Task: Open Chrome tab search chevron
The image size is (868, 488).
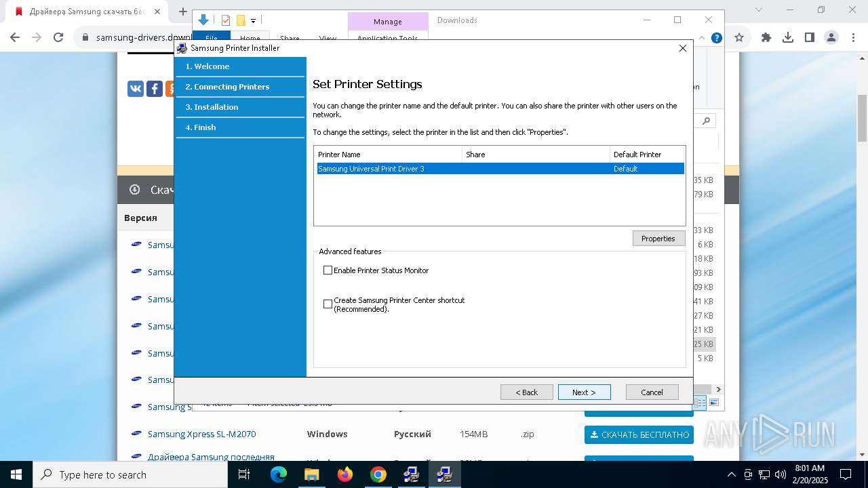Action: (x=760, y=10)
